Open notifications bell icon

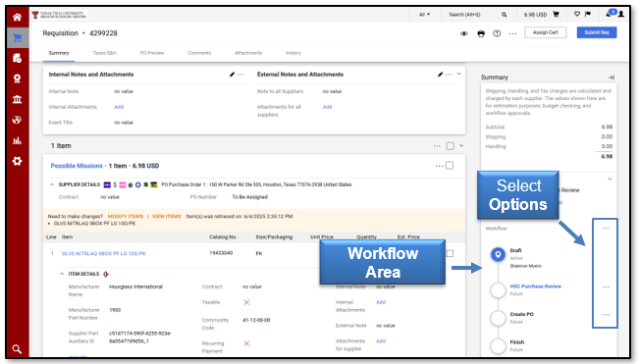click(609, 15)
